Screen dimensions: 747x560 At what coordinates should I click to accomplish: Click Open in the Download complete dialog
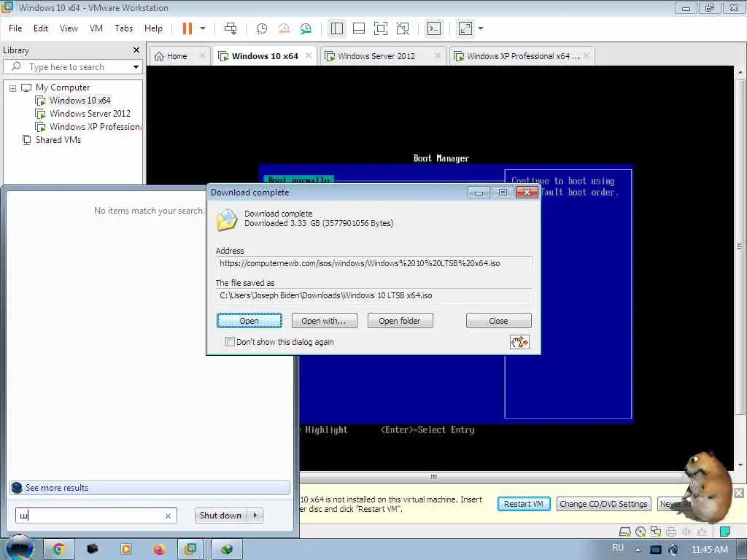coord(249,321)
